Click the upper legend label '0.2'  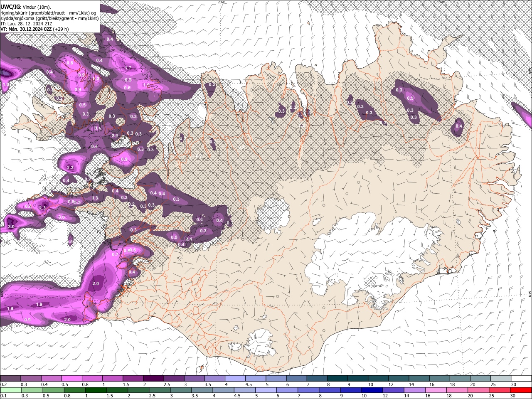click(3, 384)
